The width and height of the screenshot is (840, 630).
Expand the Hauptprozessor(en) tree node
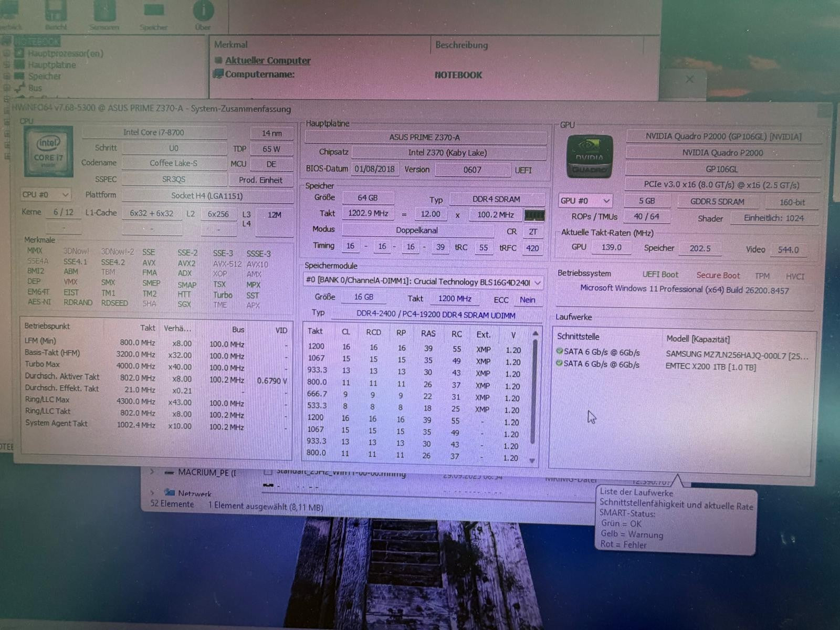click(x=7, y=53)
